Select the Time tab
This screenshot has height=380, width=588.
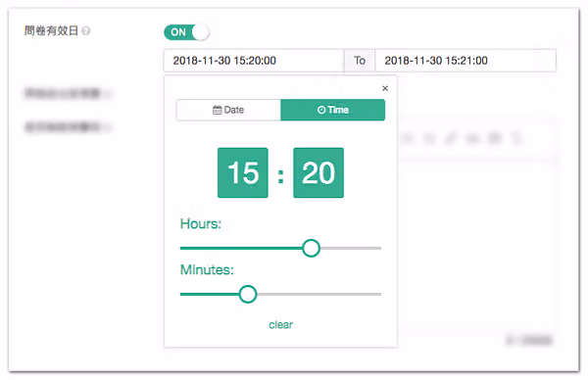point(332,110)
